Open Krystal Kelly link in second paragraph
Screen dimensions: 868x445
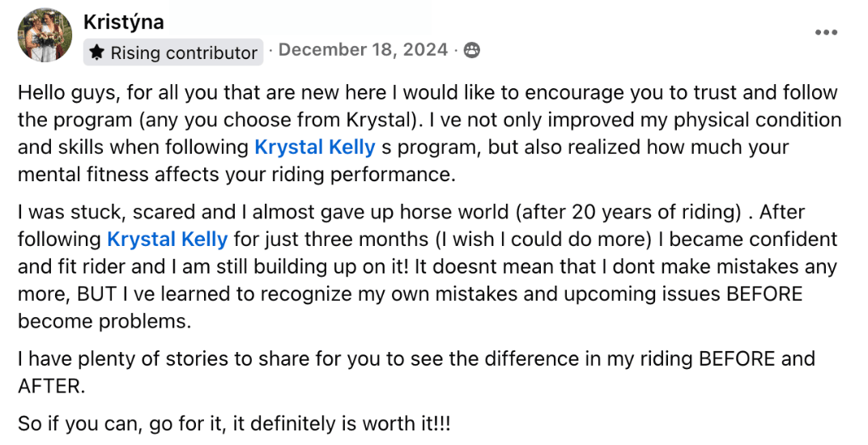(x=168, y=239)
